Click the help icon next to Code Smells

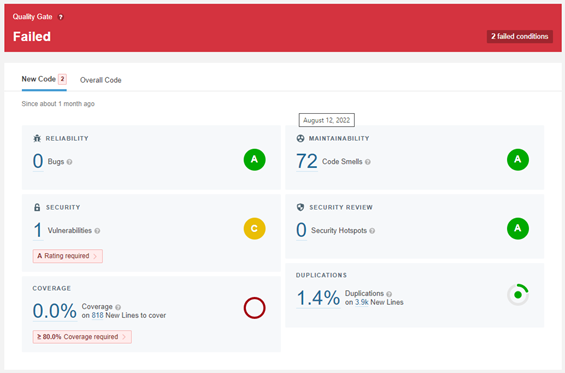[368, 162]
